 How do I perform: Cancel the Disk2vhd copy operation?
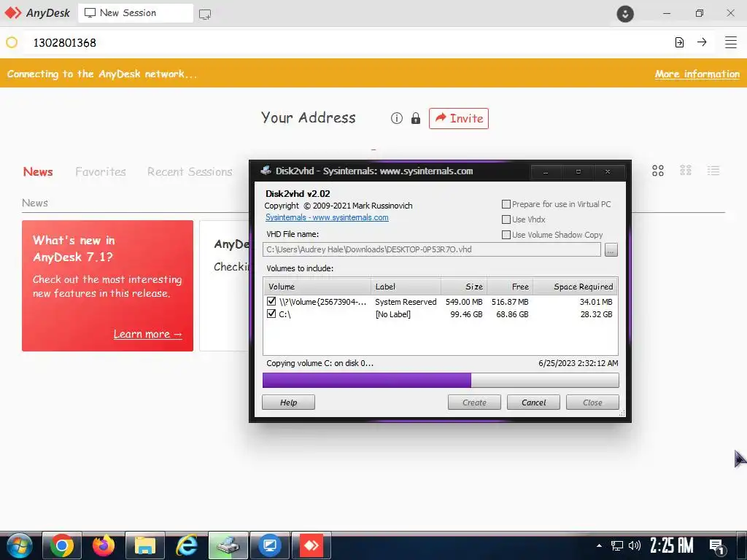click(x=533, y=402)
